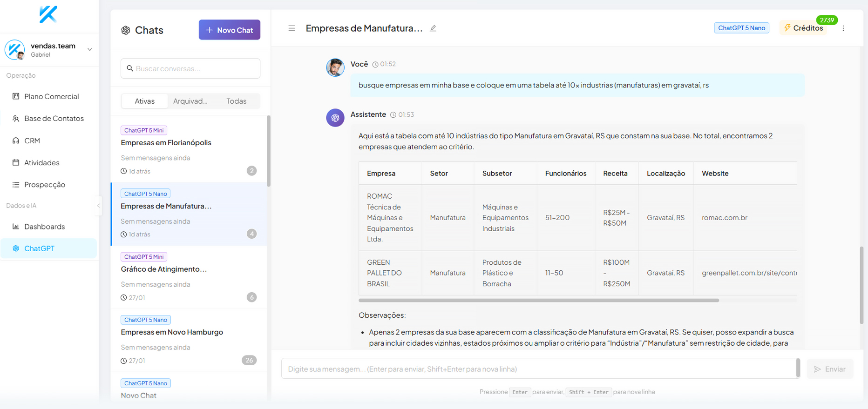The width and height of the screenshot is (868, 409).
Task: Click the Buscar conversas search field
Action: tap(190, 68)
